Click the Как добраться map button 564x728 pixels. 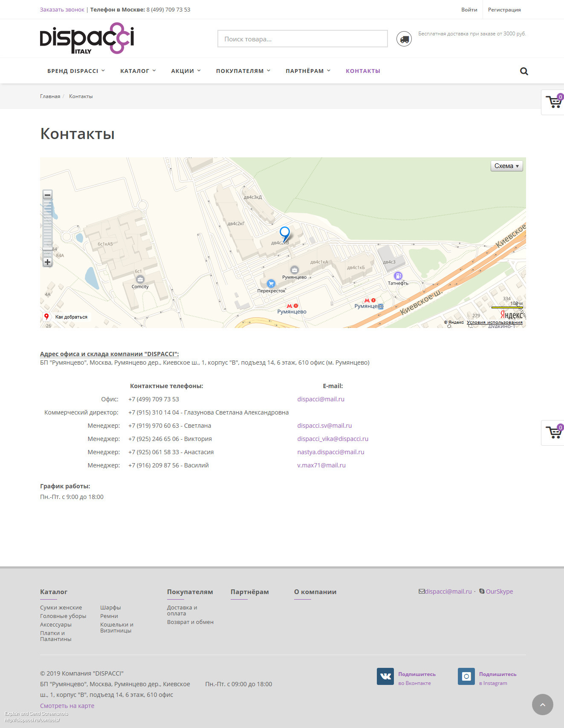tap(66, 317)
